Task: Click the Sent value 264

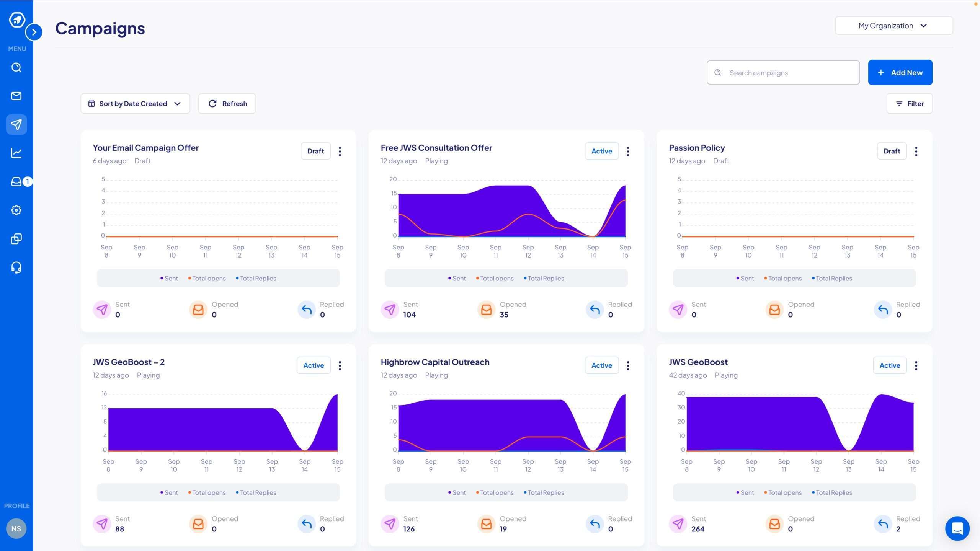Action: (x=697, y=529)
